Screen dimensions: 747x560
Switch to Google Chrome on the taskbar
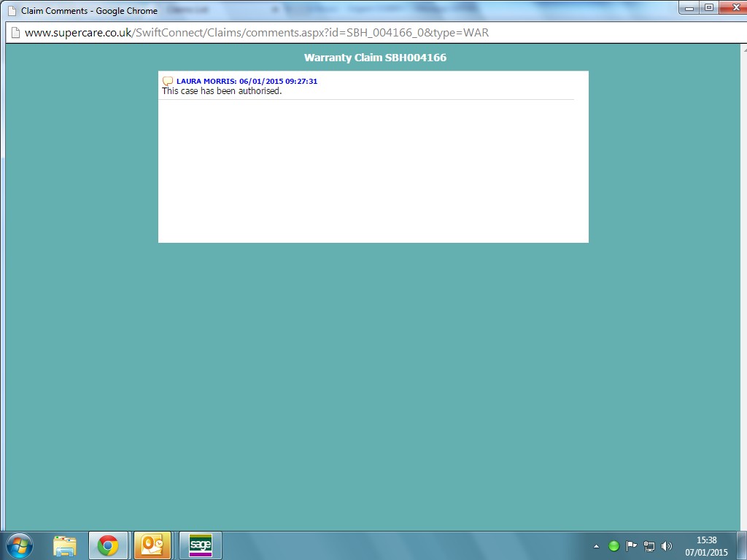pos(108,545)
